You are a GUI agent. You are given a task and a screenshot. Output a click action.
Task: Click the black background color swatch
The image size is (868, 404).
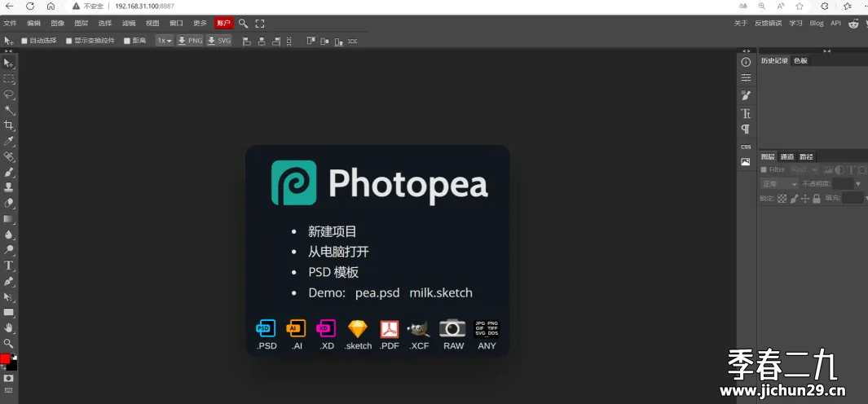click(x=13, y=365)
